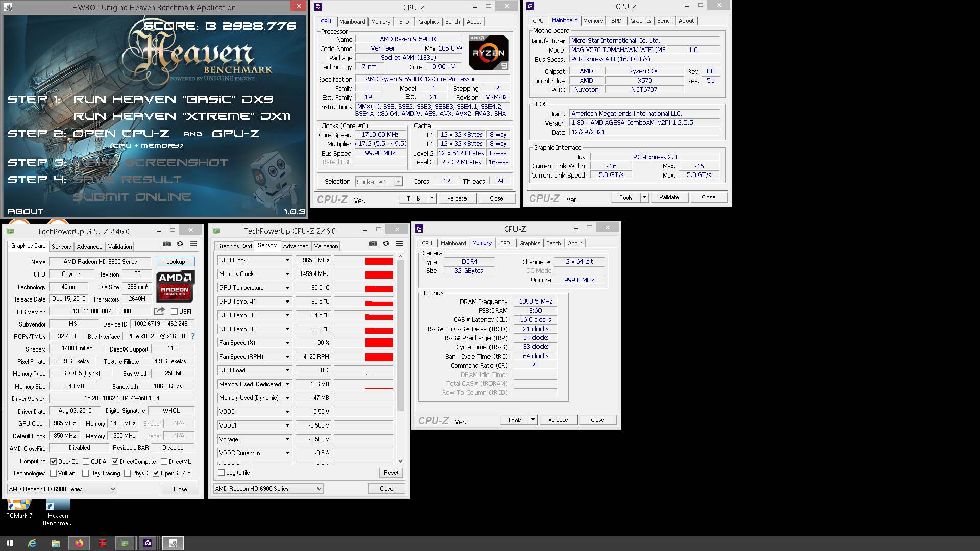Click the Heaven Benchmark taskbar icon
This screenshot has height=551, width=980.
(x=173, y=543)
